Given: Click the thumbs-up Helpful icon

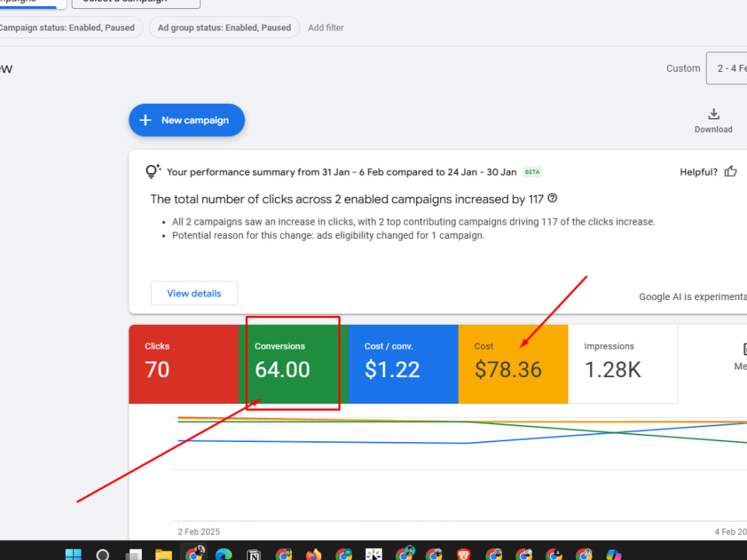Looking at the screenshot, I should click(731, 172).
